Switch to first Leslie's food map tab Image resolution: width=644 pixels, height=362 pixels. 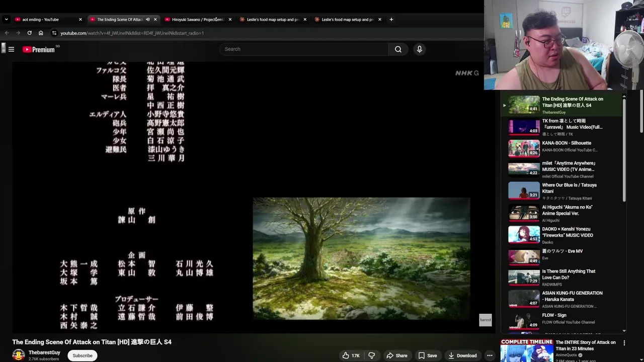273,20
